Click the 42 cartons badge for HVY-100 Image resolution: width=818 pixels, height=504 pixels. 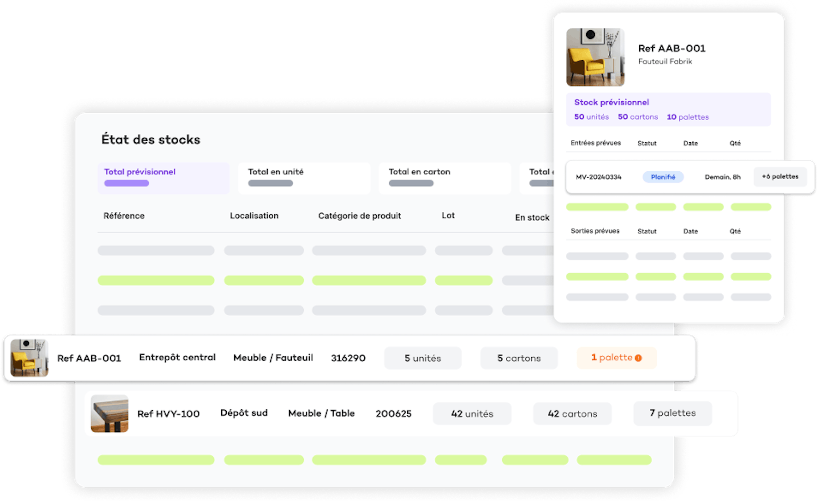572,414
